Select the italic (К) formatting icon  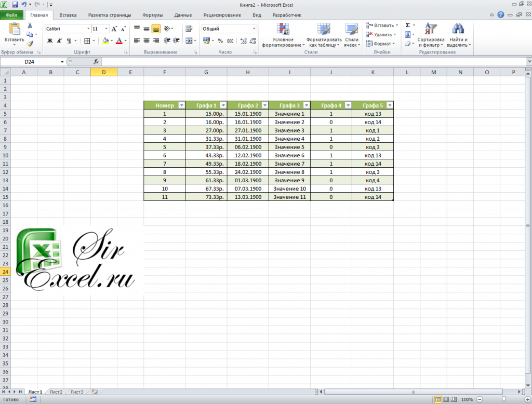coord(59,41)
